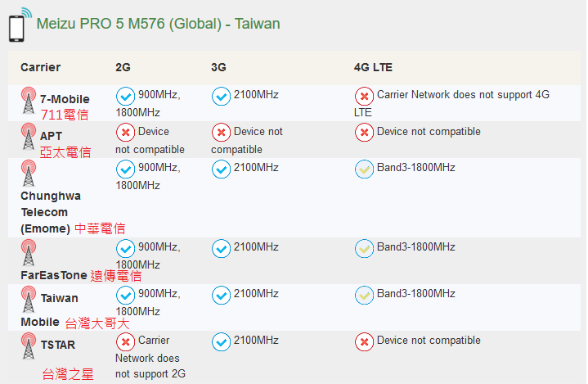Open the Meizu PRO 5 M576 Taiwan title link
Viewport: 588px width, 384px height.
[158, 24]
